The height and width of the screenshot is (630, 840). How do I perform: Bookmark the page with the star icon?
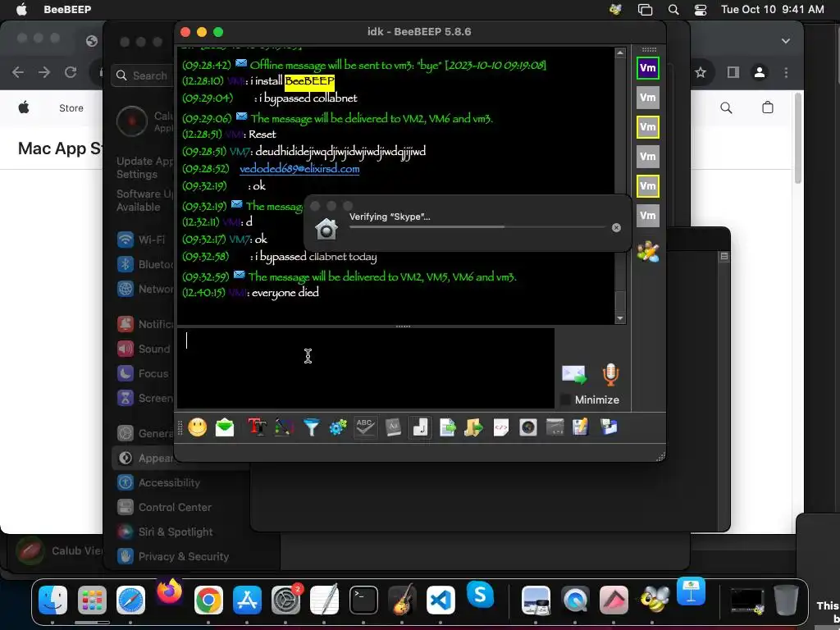[701, 72]
